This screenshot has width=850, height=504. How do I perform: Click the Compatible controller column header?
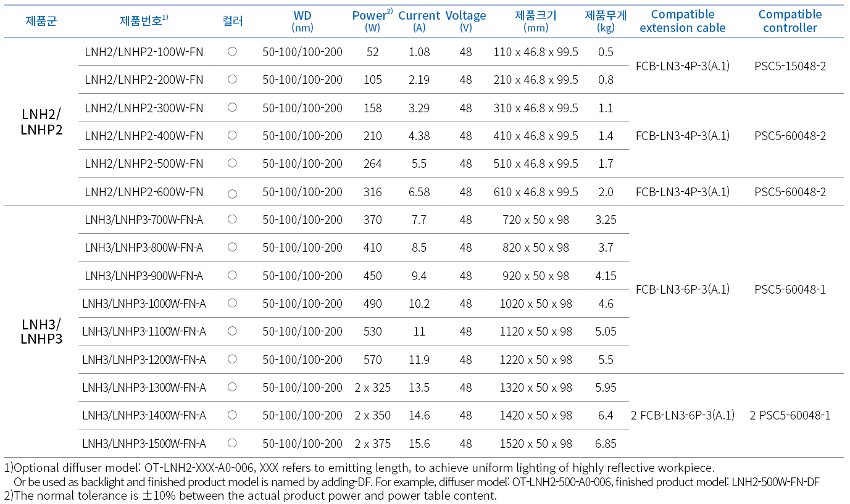(790, 21)
